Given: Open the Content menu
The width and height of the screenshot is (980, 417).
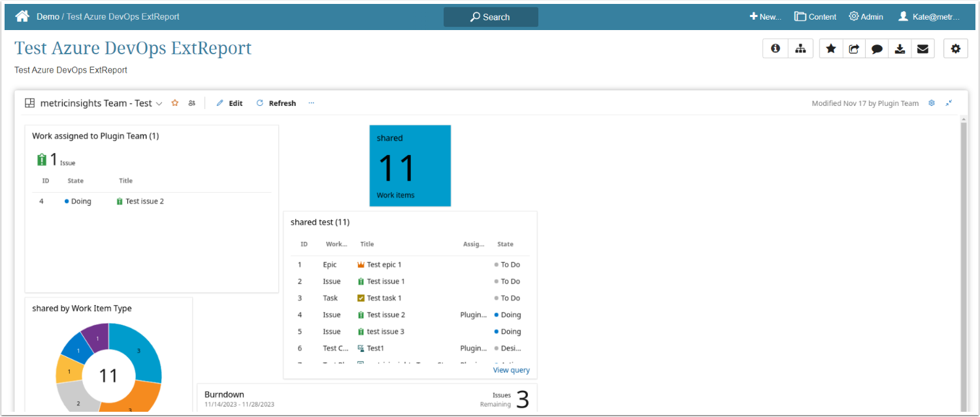Looking at the screenshot, I should click(x=815, y=17).
